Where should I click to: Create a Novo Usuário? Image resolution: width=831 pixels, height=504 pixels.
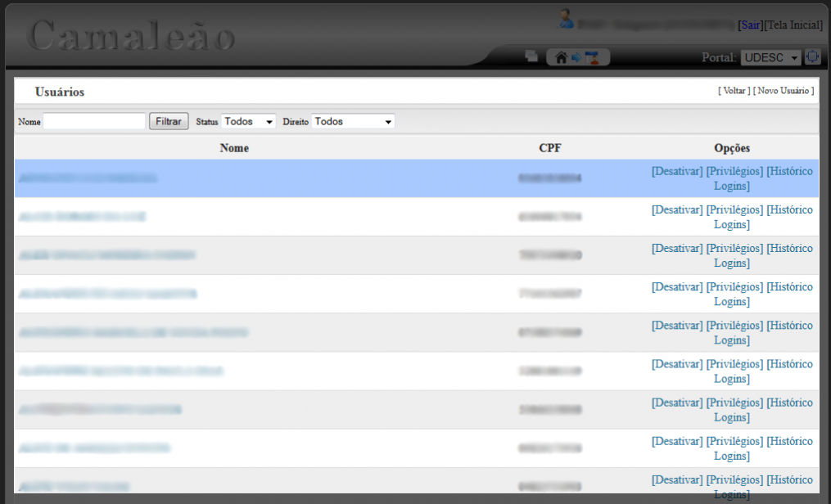click(x=784, y=91)
